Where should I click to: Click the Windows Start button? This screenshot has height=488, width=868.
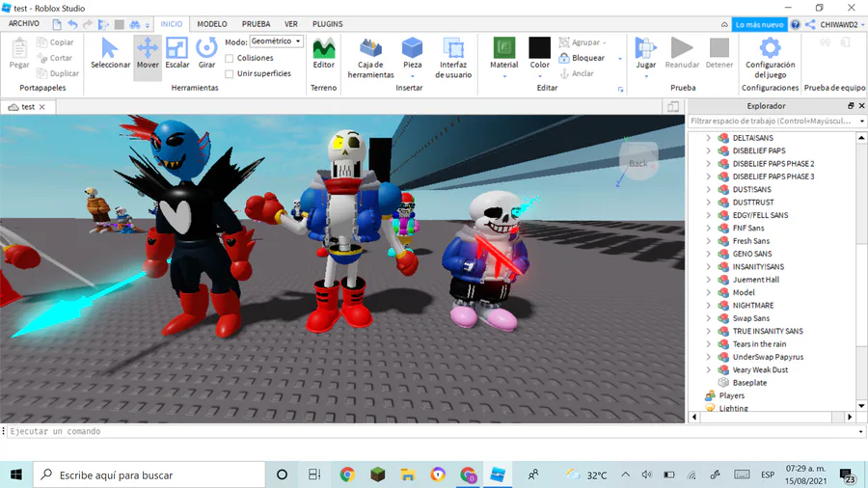[x=16, y=474]
